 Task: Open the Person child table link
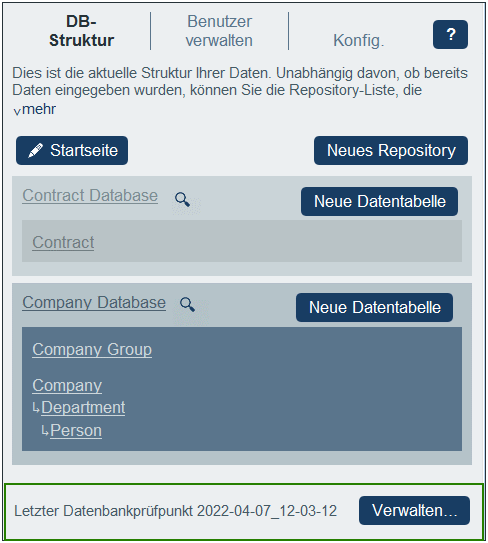[76, 431]
